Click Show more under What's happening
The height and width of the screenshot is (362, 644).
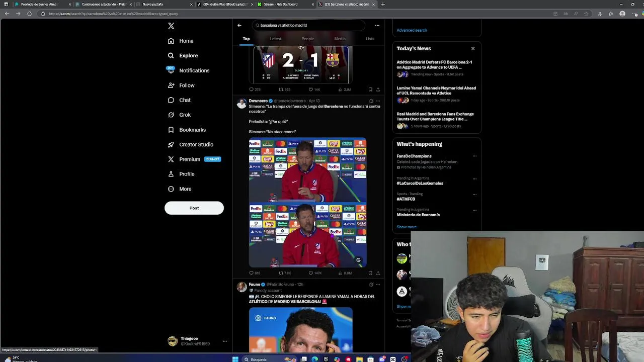tap(407, 227)
